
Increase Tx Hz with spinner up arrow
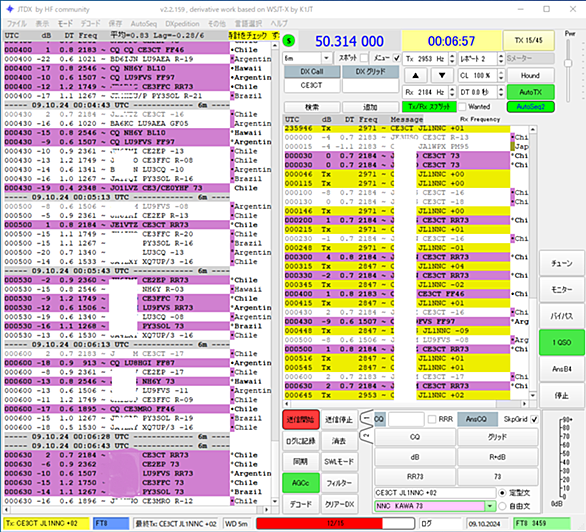coord(452,56)
